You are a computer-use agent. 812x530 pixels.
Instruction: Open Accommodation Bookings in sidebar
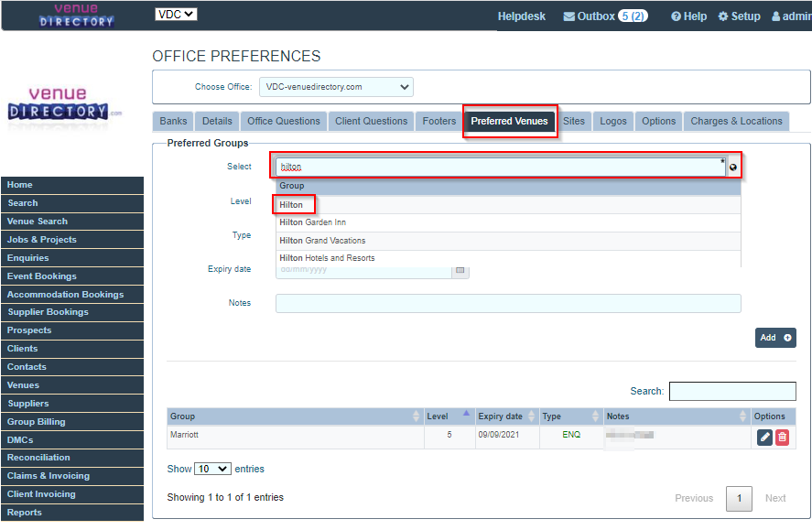tap(72, 295)
